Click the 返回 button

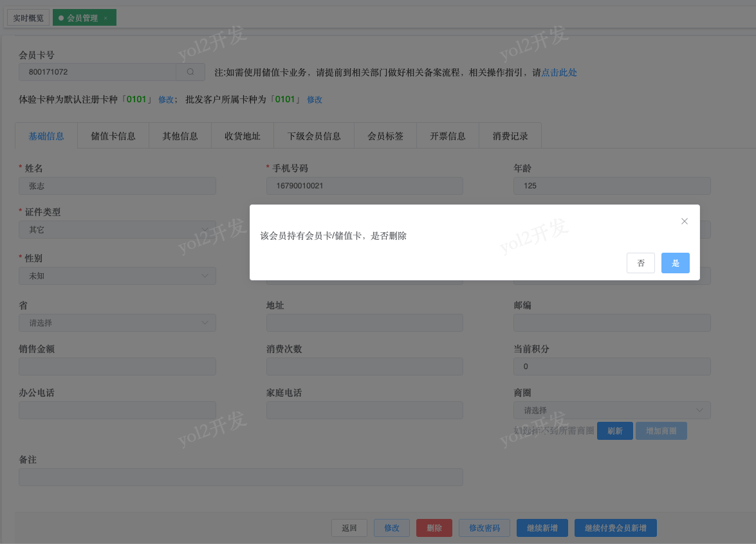349,528
